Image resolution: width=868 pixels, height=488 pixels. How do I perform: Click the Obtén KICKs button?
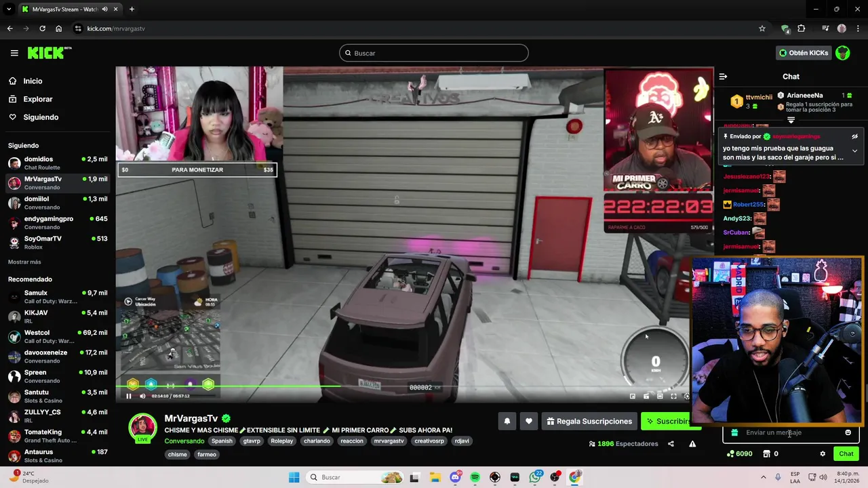[804, 53]
